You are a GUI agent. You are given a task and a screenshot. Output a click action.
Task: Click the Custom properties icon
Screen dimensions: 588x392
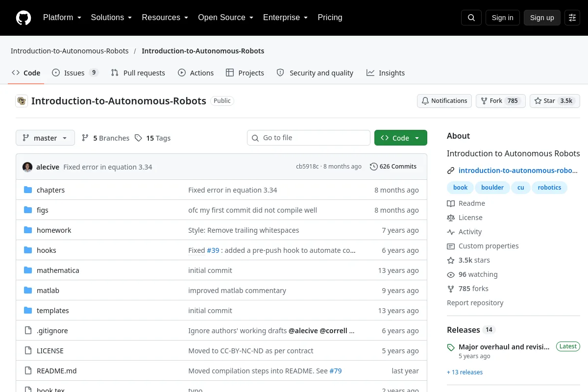[451, 246]
